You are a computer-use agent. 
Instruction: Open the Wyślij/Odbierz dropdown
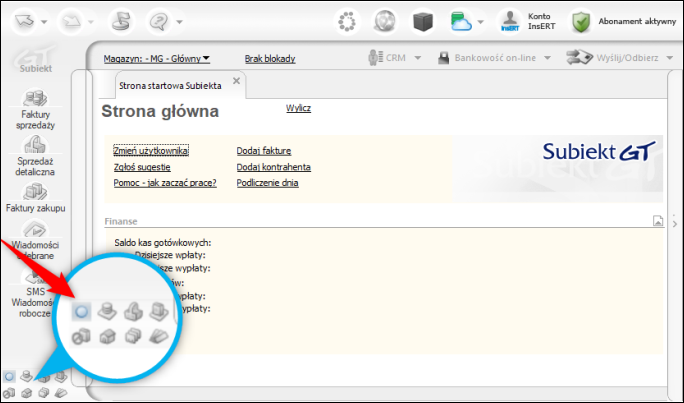(x=620, y=58)
